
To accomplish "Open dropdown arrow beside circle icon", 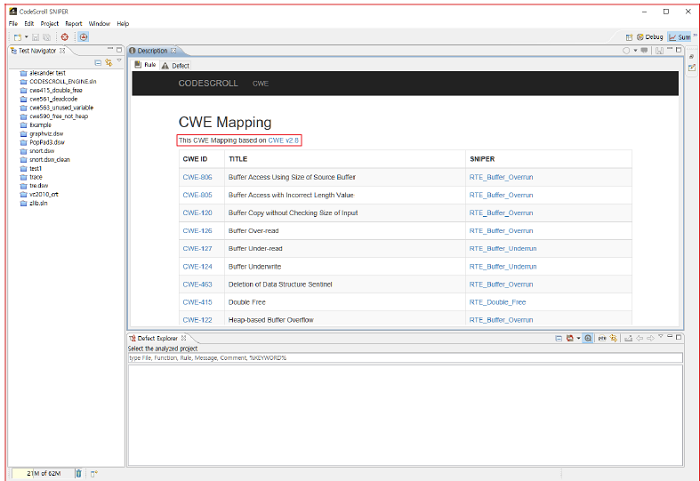I will pos(635,50).
